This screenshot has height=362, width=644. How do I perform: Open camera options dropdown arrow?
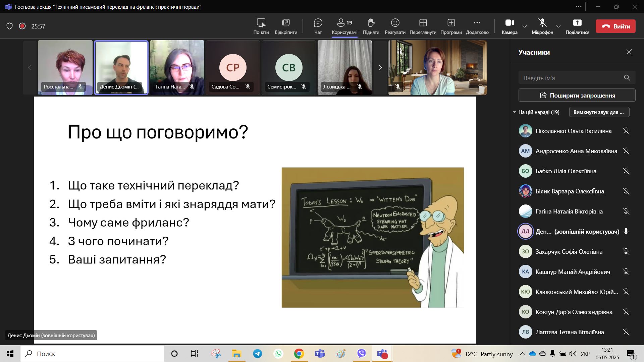(x=525, y=26)
